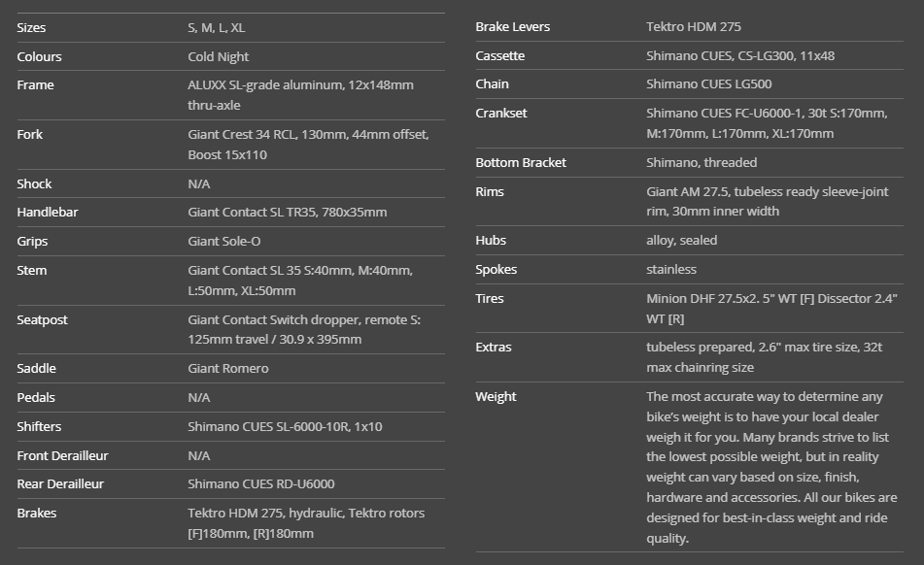The height and width of the screenshot is (565, 924).
Task: Select the Bottom Bracket label
Action: pos(521,163)
